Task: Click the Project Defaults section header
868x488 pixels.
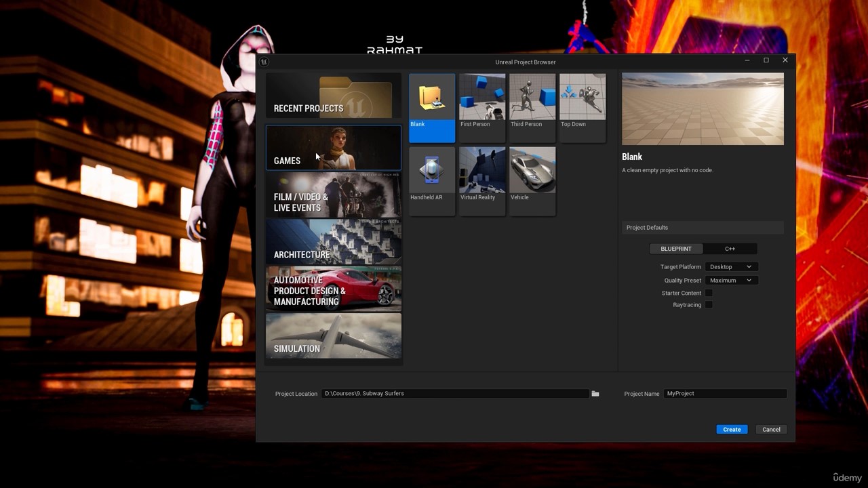Action: (703, 228)
